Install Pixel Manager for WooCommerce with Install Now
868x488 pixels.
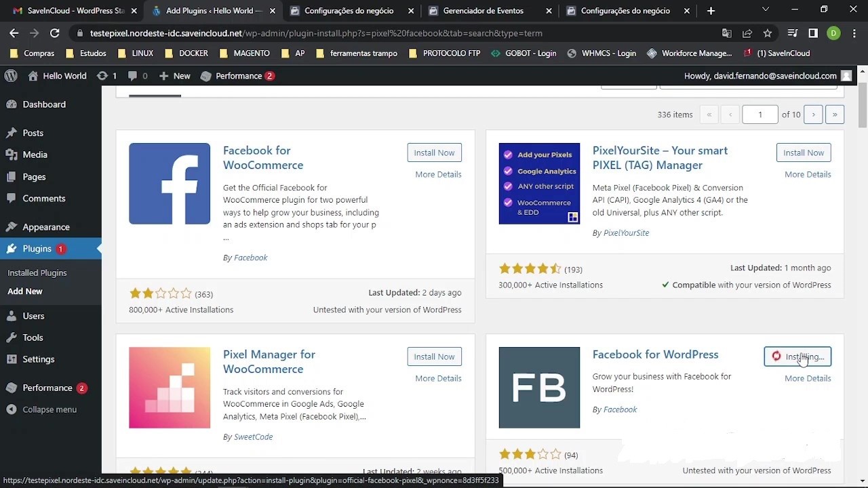point(434,357)
